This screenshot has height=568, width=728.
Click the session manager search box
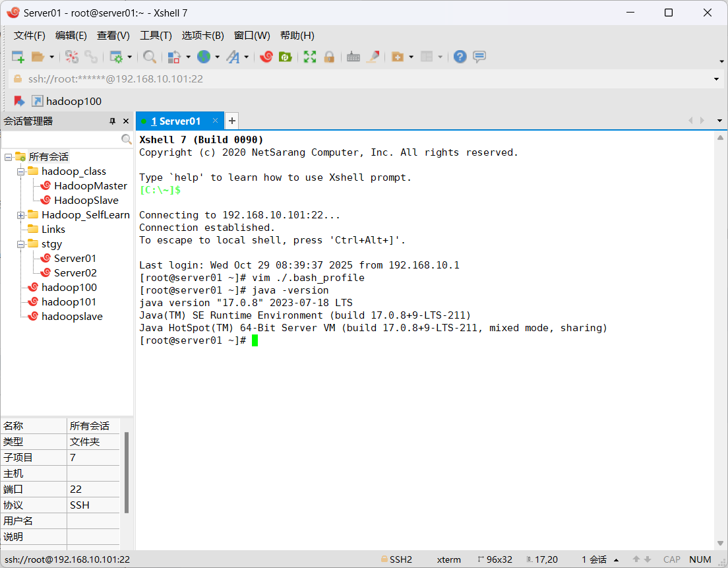click(61, 139)
